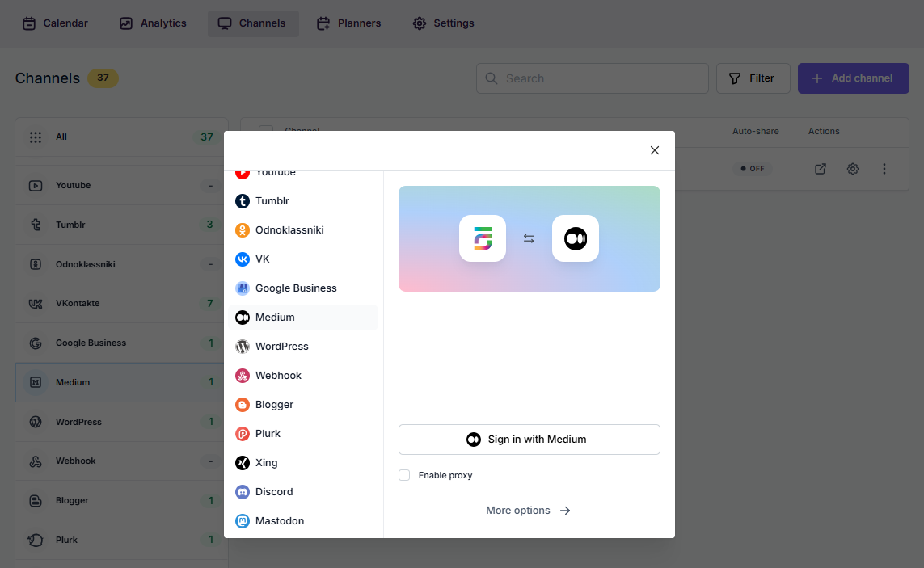Select Odnoklassniki in the dialog list
924x568 pixels.
[x=303, y=229]
